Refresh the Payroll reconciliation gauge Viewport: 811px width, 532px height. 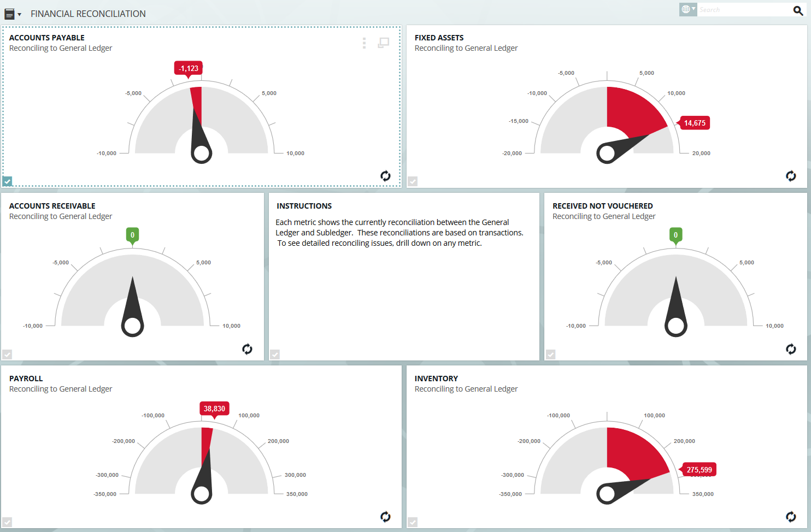coord(385,517)
